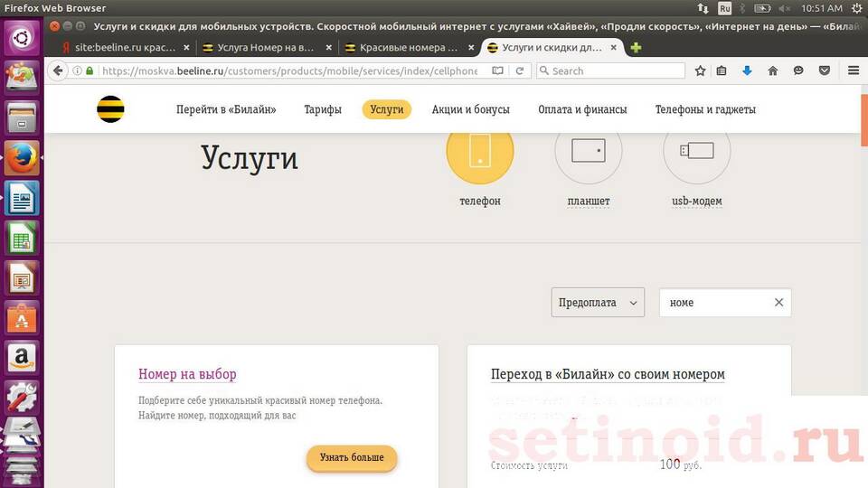
Task: Open Тарифы menu item
Action: click(x=323, y=109)
